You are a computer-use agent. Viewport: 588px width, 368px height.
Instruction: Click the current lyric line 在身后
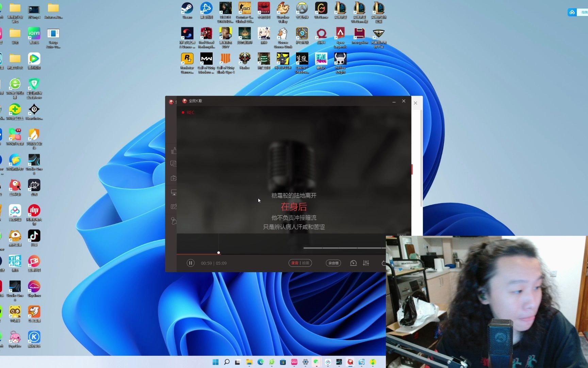click(x=294, y=207)
